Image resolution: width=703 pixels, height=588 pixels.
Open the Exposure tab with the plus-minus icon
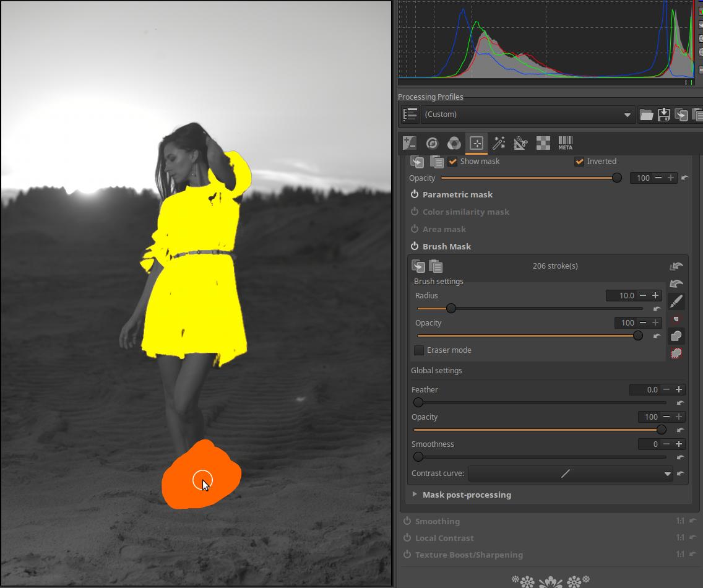pyautogui.click(x=409, y=143)
